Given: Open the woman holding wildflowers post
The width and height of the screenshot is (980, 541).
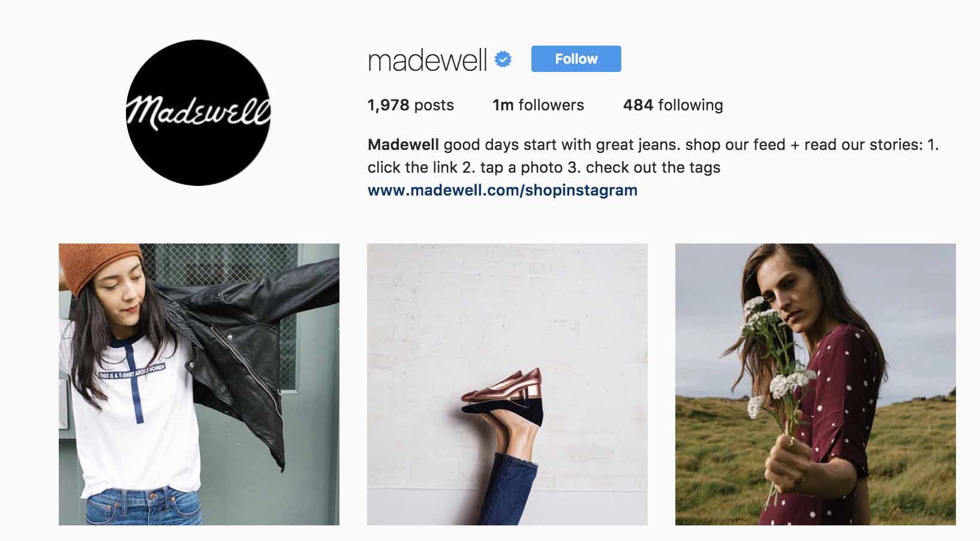Looking at the screenshot, I should (x=816, y=384).
